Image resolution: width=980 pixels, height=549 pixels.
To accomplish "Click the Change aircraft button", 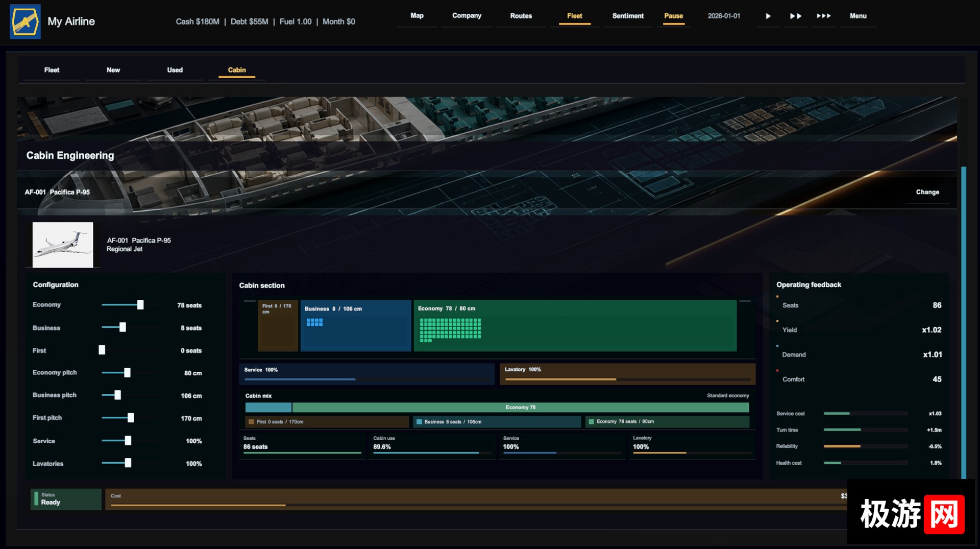I will [927, 192].
